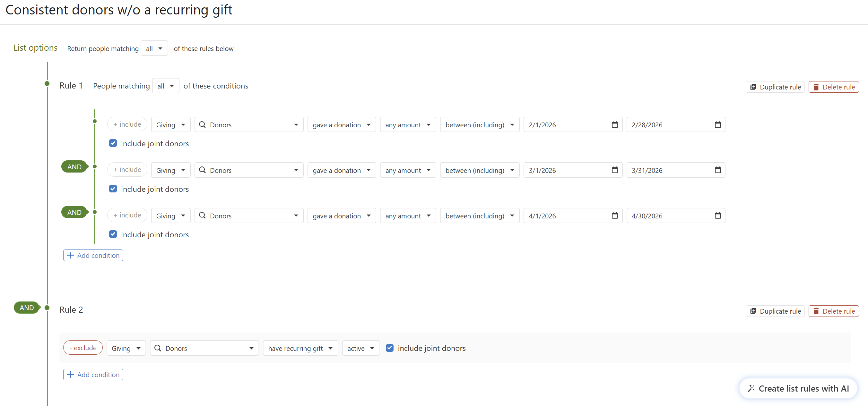Open Donors dropdown in Rule 2
Screen dimensions: 868x406
pos(204,348)
